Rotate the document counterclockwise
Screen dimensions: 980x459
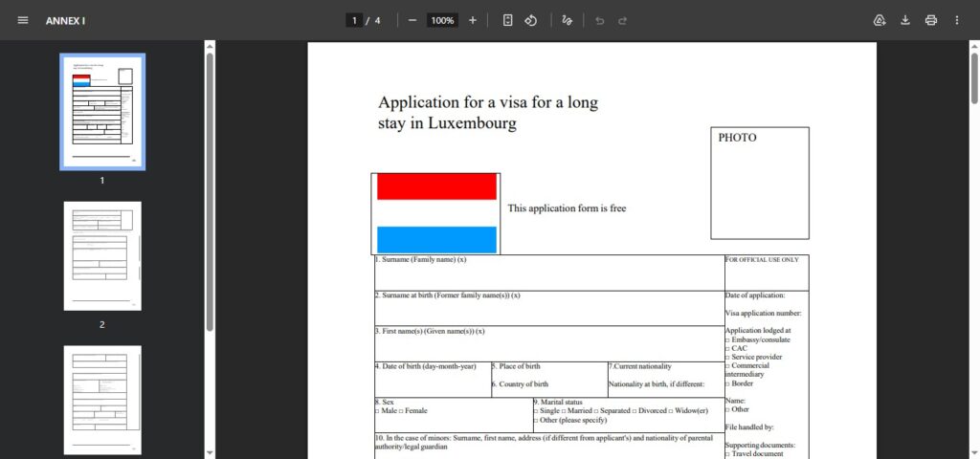point(531,20)
